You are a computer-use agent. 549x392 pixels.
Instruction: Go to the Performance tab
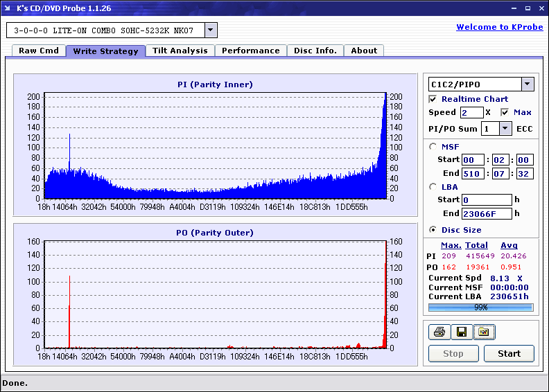point(251,51)
